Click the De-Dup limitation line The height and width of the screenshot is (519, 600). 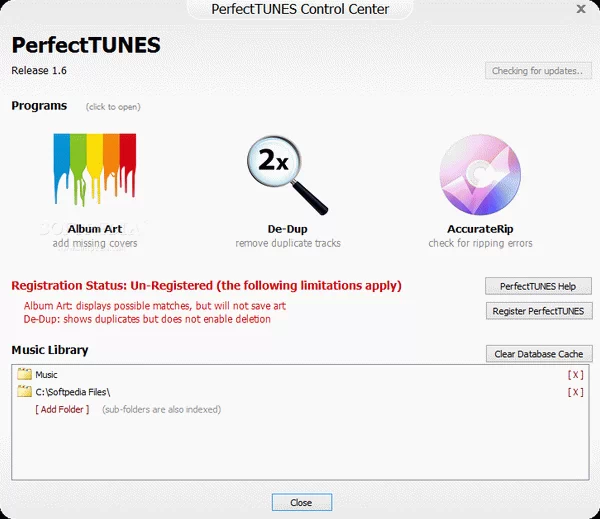tap(147, 319)
